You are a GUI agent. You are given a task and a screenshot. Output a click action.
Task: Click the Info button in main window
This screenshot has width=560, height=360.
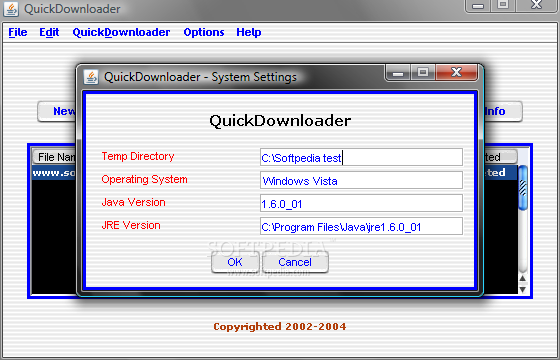503,111
